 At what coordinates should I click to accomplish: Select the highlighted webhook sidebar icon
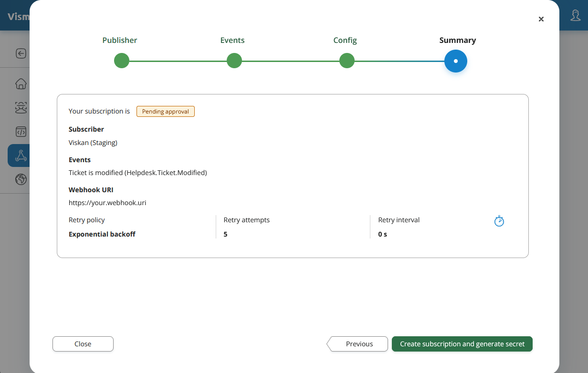[x=21, y=155]
